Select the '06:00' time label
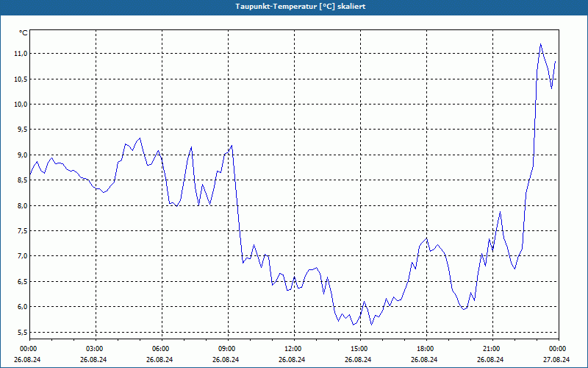The width and height of the screenshot is (588, 368). 159,349
